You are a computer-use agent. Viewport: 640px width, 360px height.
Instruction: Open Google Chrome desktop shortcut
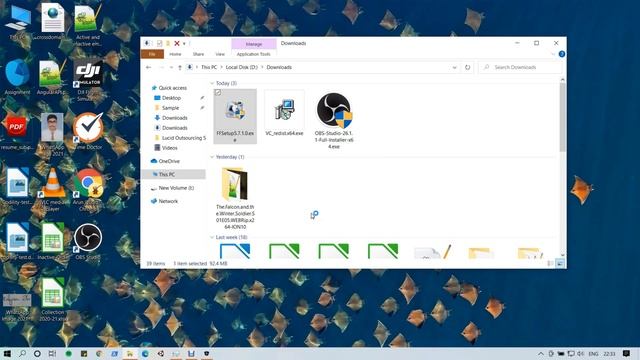[88, 189]
